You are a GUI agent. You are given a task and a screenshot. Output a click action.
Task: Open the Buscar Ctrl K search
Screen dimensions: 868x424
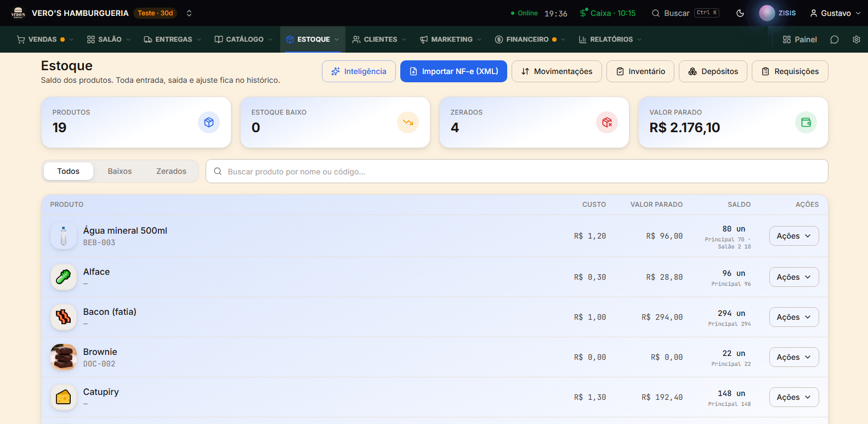(x=685, y=13)
